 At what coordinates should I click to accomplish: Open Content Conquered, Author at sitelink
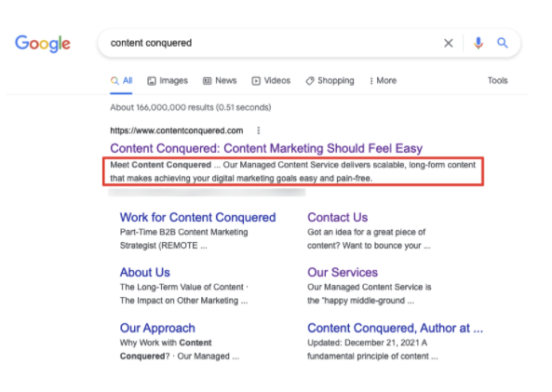[395, 328]
